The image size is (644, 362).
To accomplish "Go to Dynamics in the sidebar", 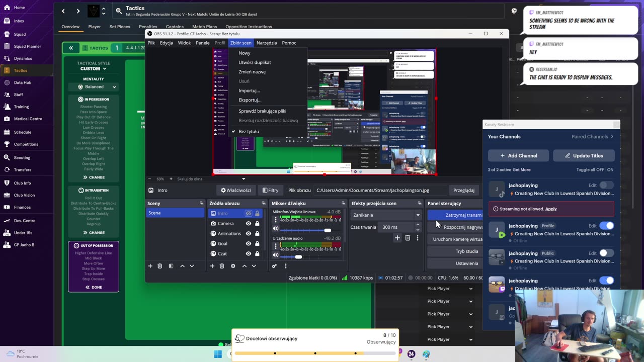I will point(23,58).
